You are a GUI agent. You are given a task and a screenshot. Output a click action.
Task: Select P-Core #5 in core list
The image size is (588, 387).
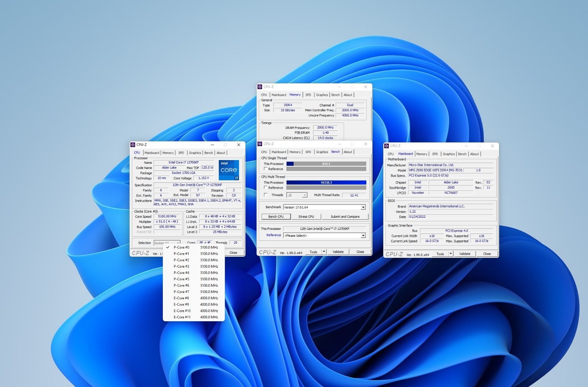point(194,279)
